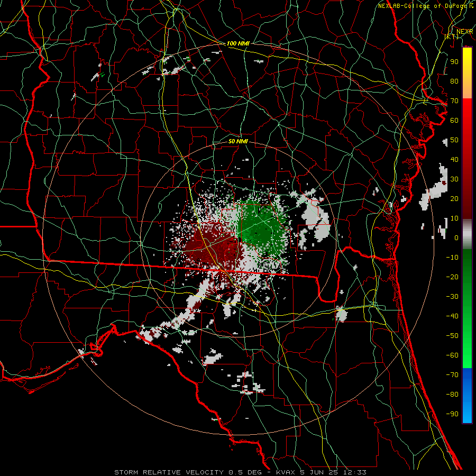Click the "0" value on the velocity scale
Viewport: 476px width, 476px height.
[456, 237]
